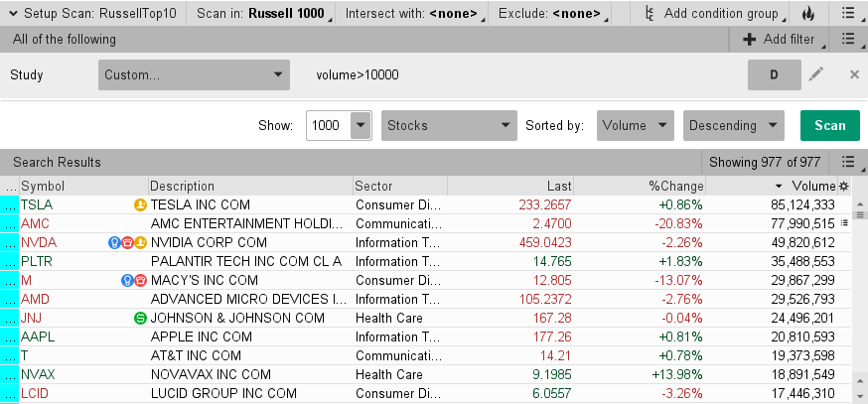Image resolution: width=868 pixels, height=404 pixels.
Task: Run the green Scan button
Action: click(x=830, y=126)
